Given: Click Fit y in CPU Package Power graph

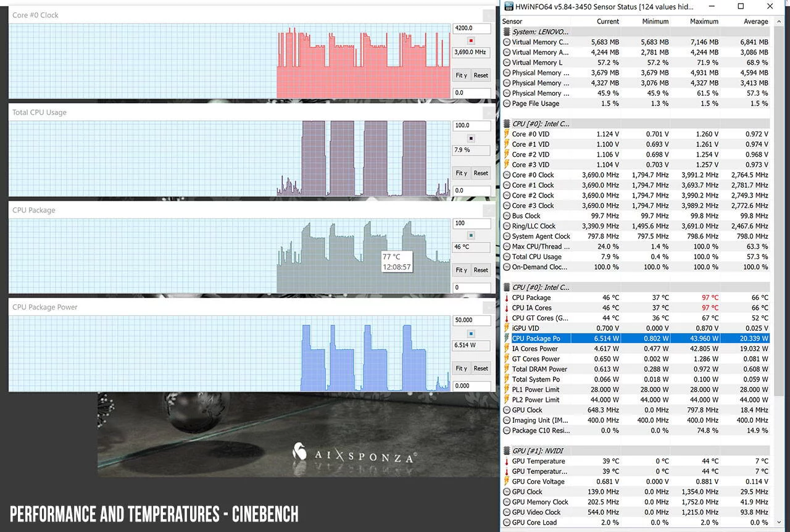Looking at the screenshot, I should (x=461, y=368).
